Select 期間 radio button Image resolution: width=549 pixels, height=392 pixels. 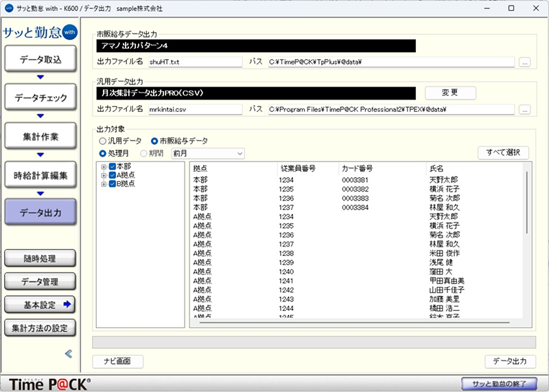pyautogui.click(x=152, y=154)
